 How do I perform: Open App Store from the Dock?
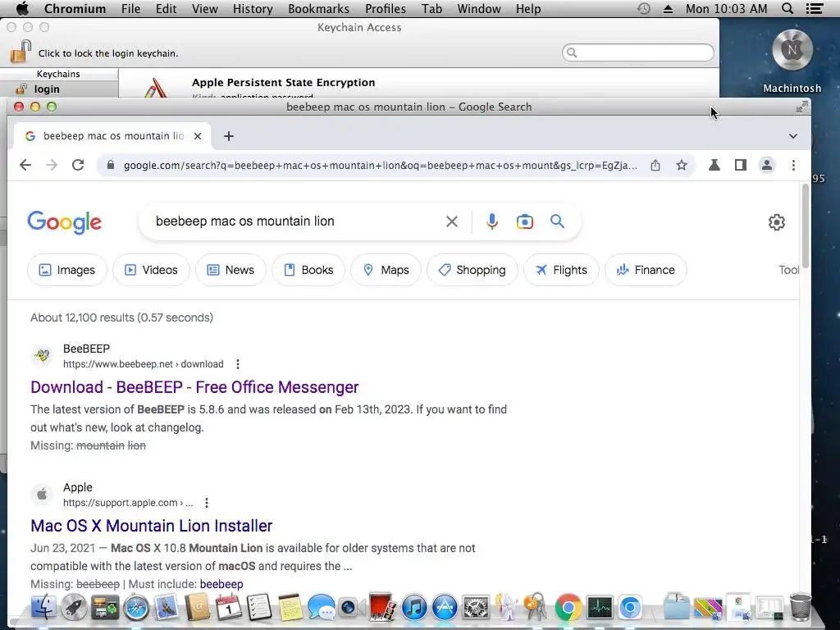445,608
